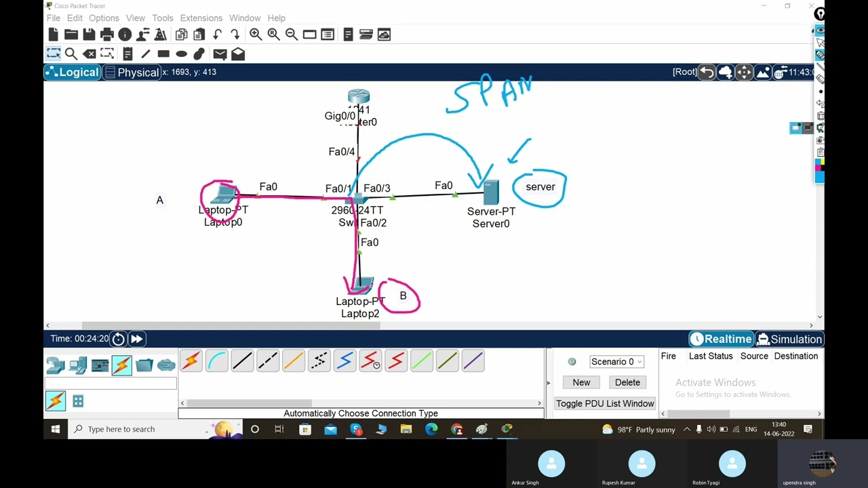868x488 pixels.
Task: Open the Network Information icon
Action: pyautogui.click(x=125, y=35)
